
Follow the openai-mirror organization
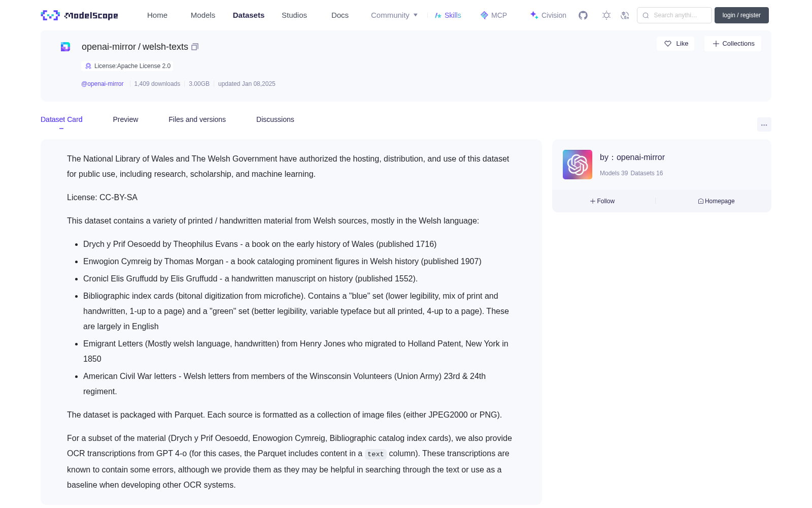602,201
